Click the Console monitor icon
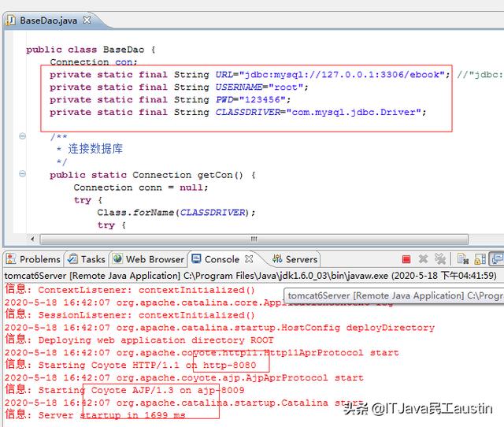The width and height of the screenshot is (504, 427). [196, 259]
